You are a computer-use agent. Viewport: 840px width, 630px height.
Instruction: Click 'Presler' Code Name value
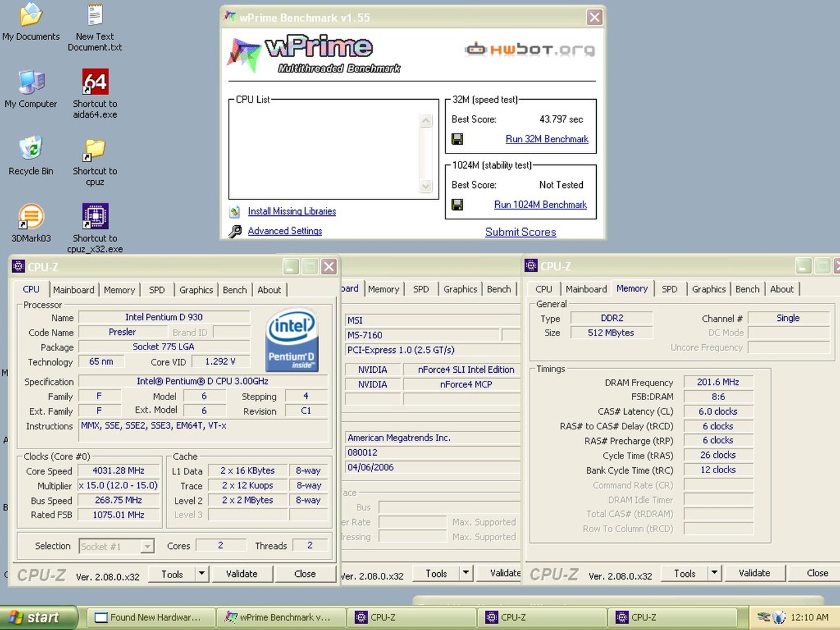122,332
